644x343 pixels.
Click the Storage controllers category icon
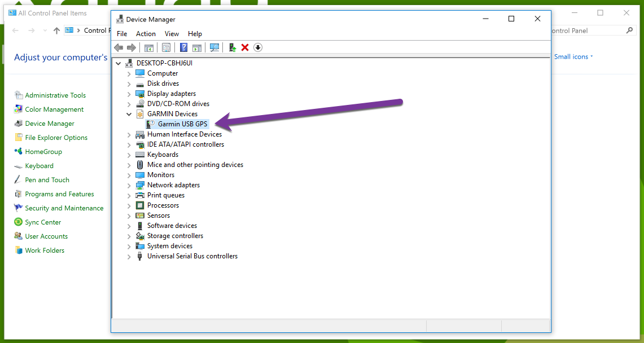[x=140, y=236]
